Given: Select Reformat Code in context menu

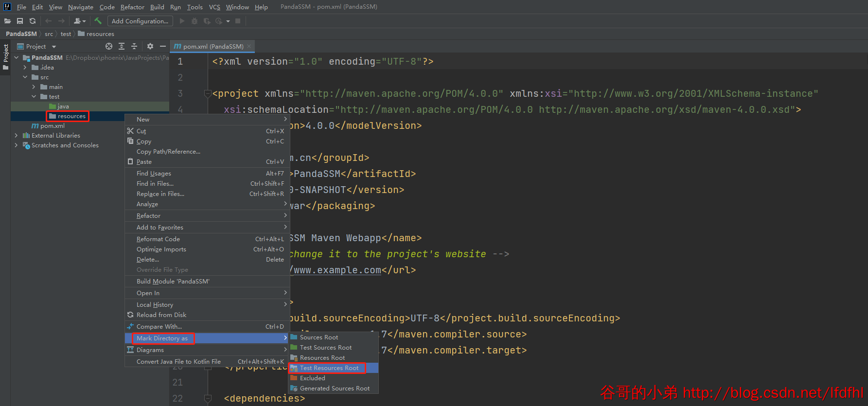Looking at the screenshot, I should pos(207,239).
